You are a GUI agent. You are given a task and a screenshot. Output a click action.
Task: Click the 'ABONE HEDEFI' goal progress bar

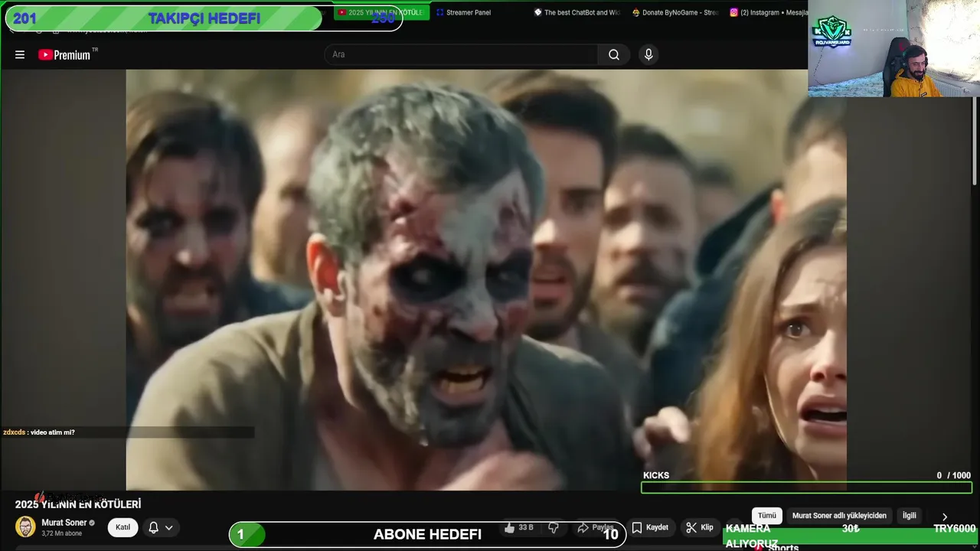point(427,534)
